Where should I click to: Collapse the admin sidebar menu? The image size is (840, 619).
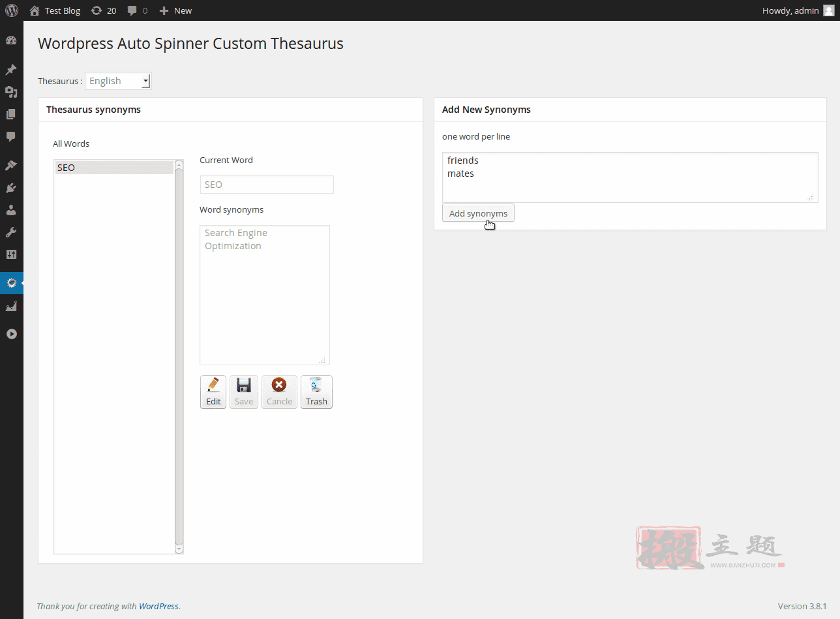[x=11, y=334]
